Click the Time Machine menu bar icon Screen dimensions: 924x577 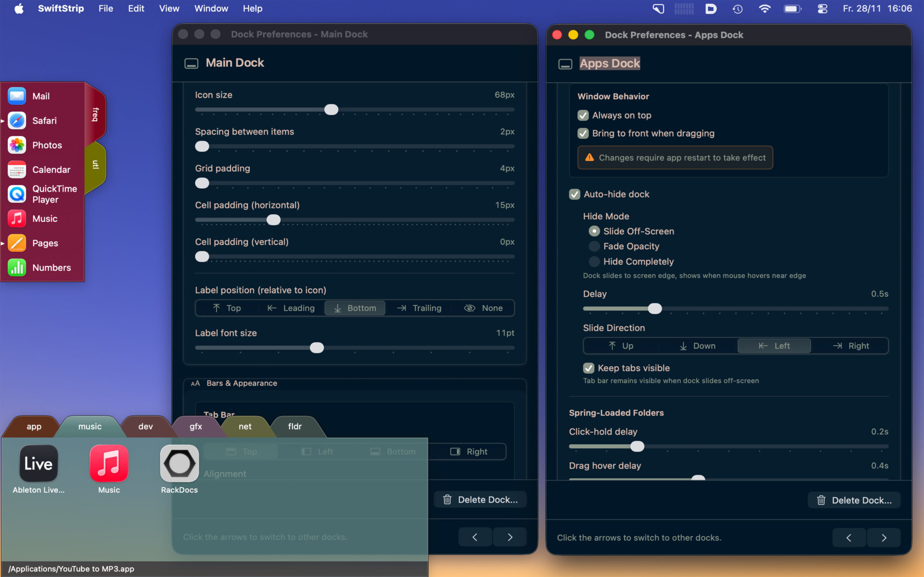click(737, 8)
